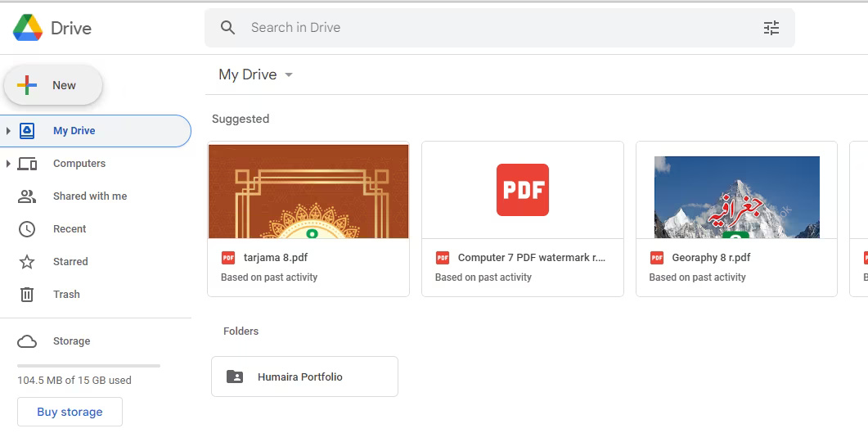Click the Trash bin icon
The image size is (868, 442).
click(27, 294)
